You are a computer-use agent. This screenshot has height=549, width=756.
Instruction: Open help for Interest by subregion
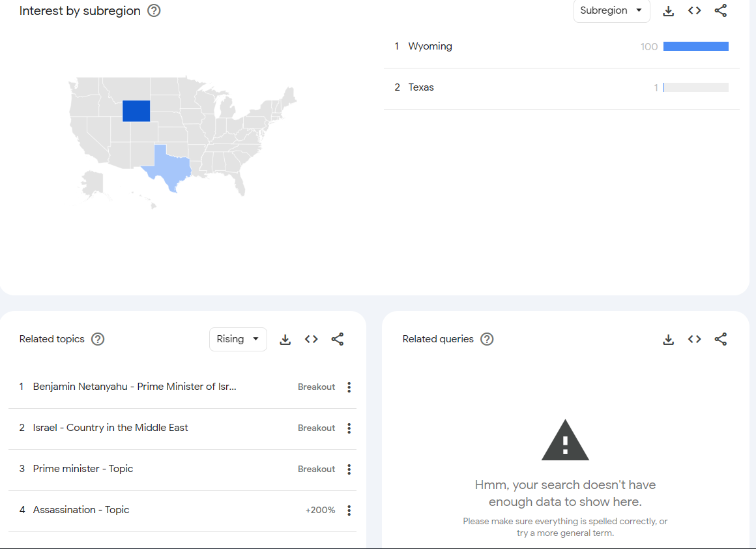coord(154,10)
